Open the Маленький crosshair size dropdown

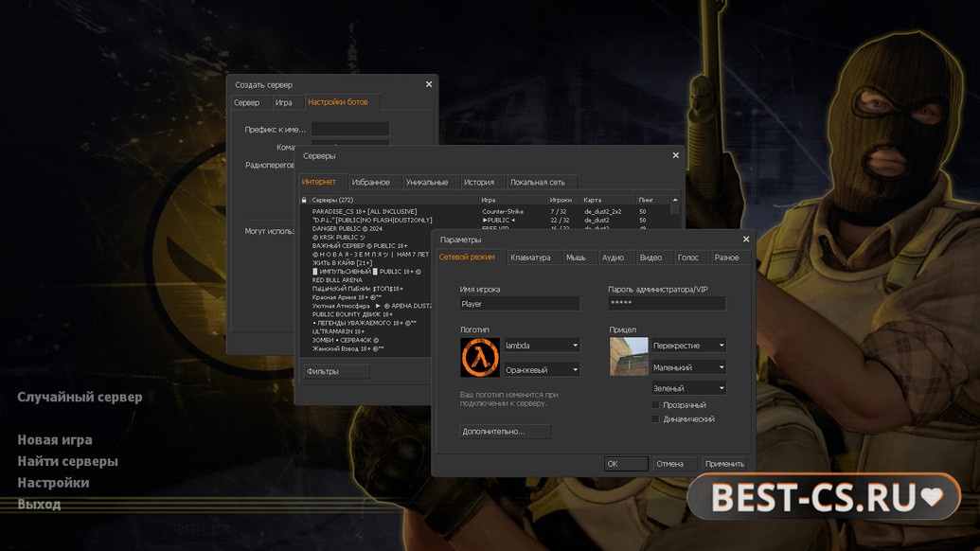coord(688,367)
